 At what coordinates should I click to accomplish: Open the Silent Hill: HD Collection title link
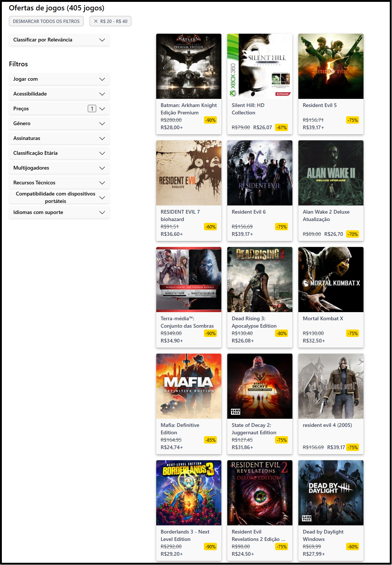click(248, 109)
